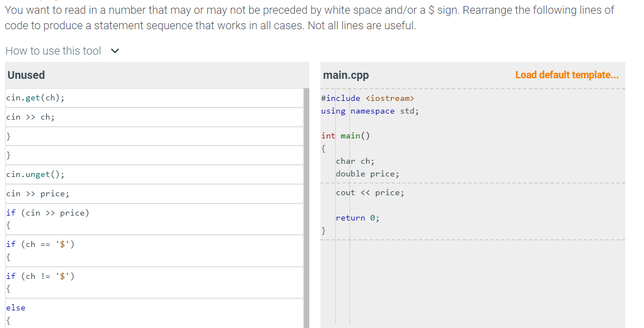Click Load default template link
The width and height of the screenshot is (644, 328).
coord(567,75)
